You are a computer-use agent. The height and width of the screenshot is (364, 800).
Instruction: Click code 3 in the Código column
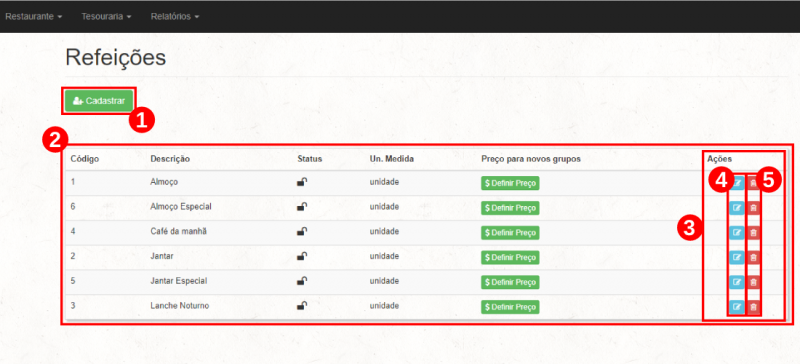click(73, 305)
